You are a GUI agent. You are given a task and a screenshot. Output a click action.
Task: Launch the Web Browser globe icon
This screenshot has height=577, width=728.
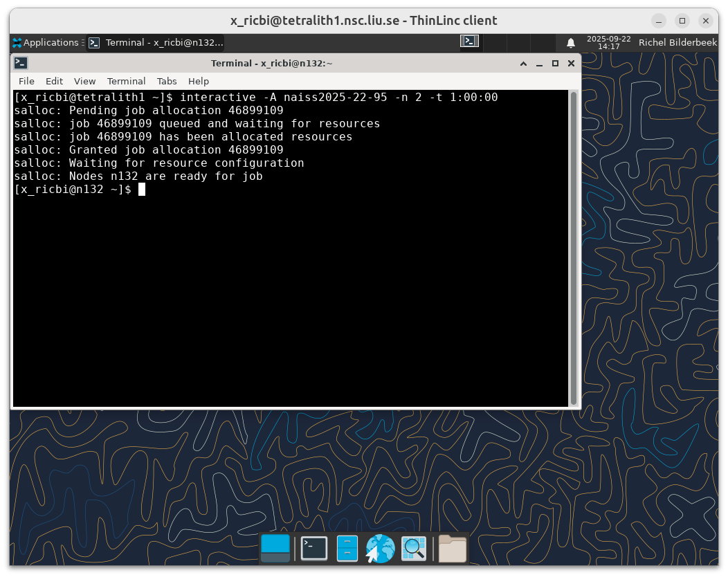click(380, 548)
